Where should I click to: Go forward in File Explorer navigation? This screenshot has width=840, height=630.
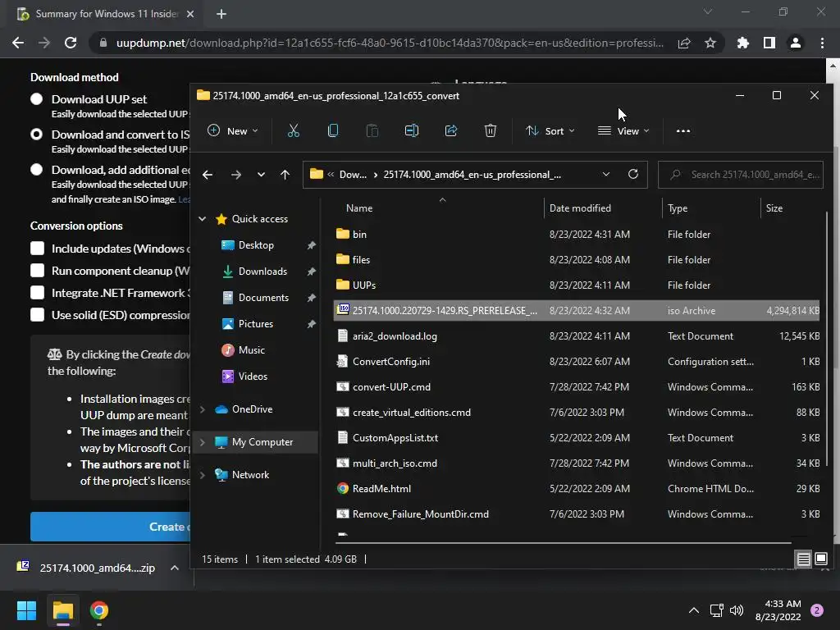[x=235, y=175]
